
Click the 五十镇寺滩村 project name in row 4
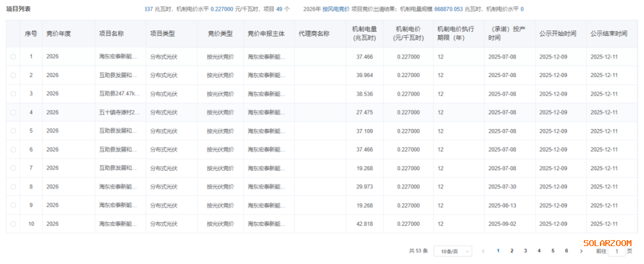click(119, 112)
